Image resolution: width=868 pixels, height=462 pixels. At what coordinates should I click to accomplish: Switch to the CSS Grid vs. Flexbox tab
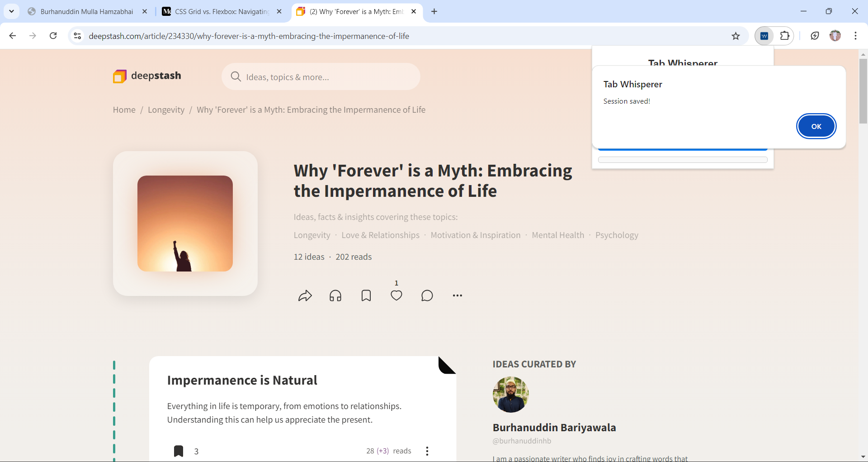pyautogui.click(x=222, y=12)
